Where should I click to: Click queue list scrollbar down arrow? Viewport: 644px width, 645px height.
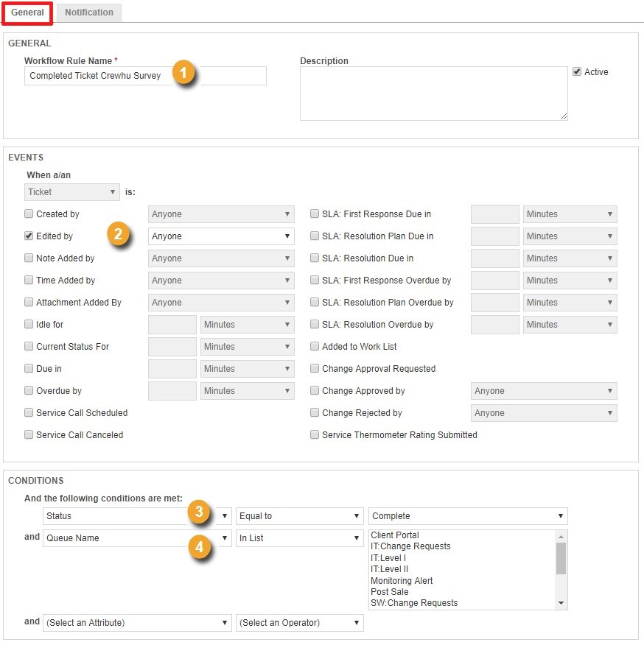(561, 603)
